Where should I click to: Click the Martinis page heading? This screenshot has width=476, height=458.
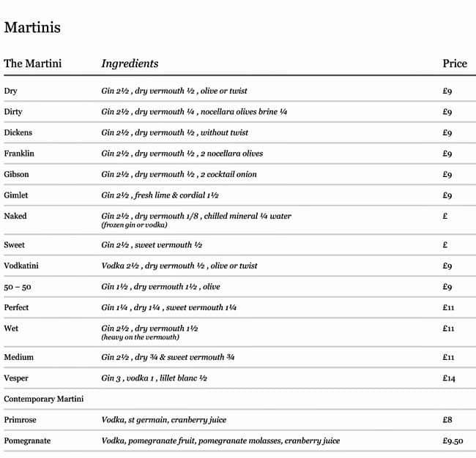[x=32, y=28]
